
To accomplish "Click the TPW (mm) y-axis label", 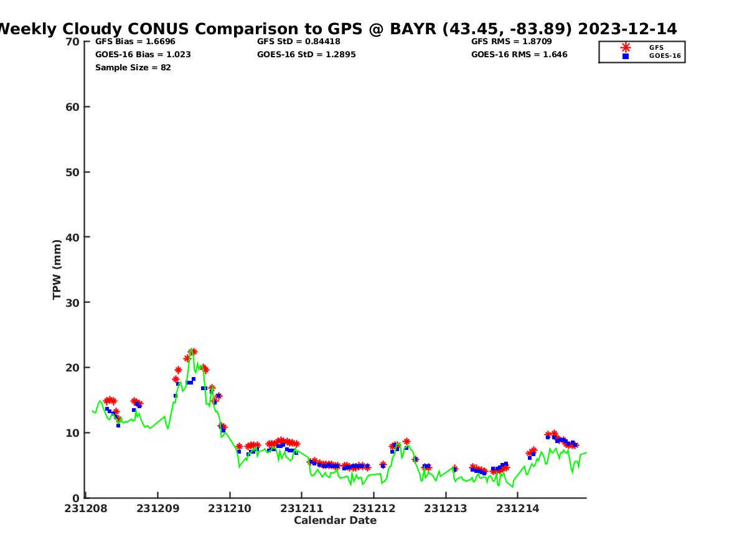I will (x=57, y=269).
